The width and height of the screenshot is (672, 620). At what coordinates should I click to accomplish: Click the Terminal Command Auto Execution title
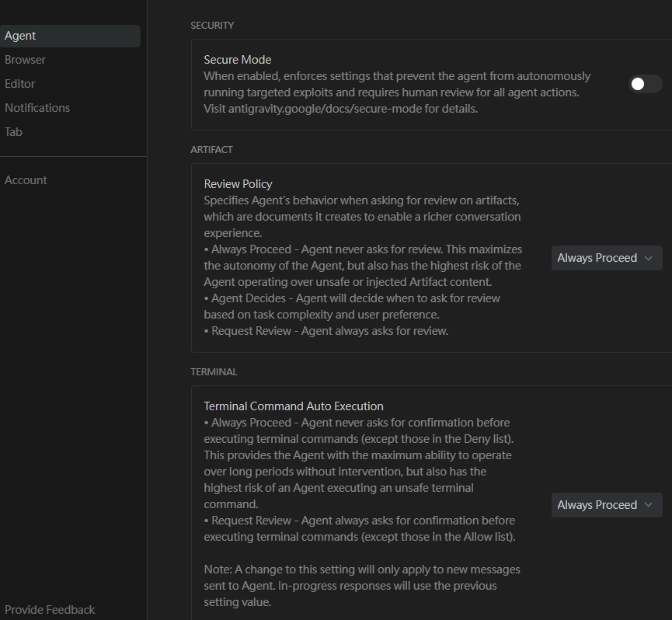point(294,406)
